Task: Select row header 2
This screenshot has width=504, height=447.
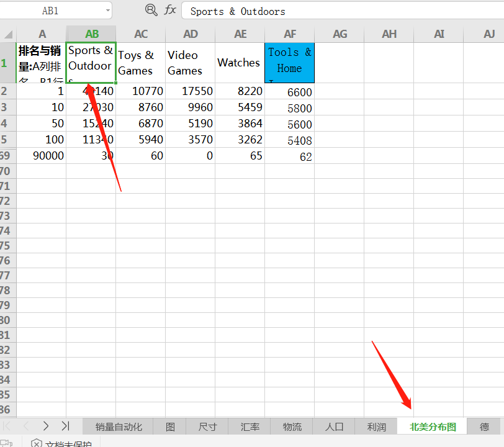Action: (7, 91)
